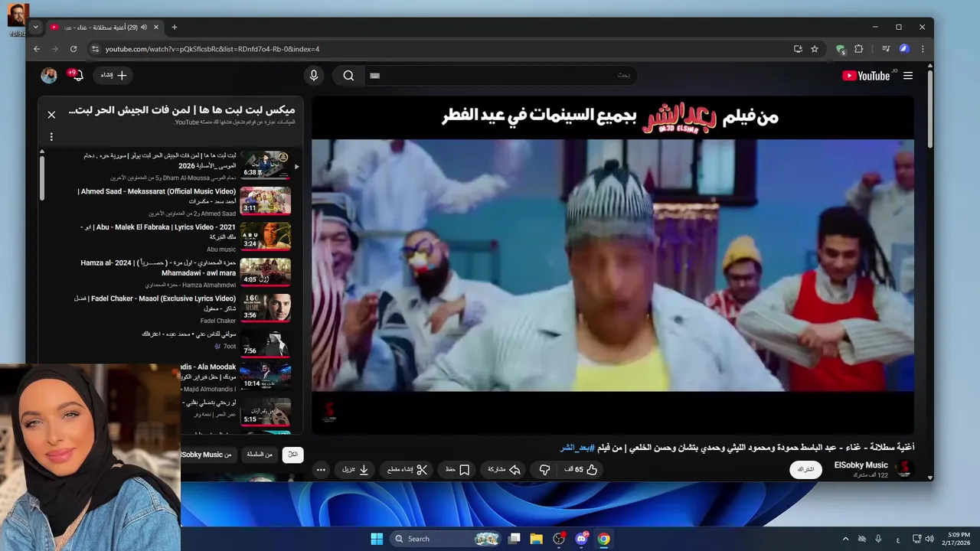
Task: Create a clip with the scissors icon
Action: [407, 469]
